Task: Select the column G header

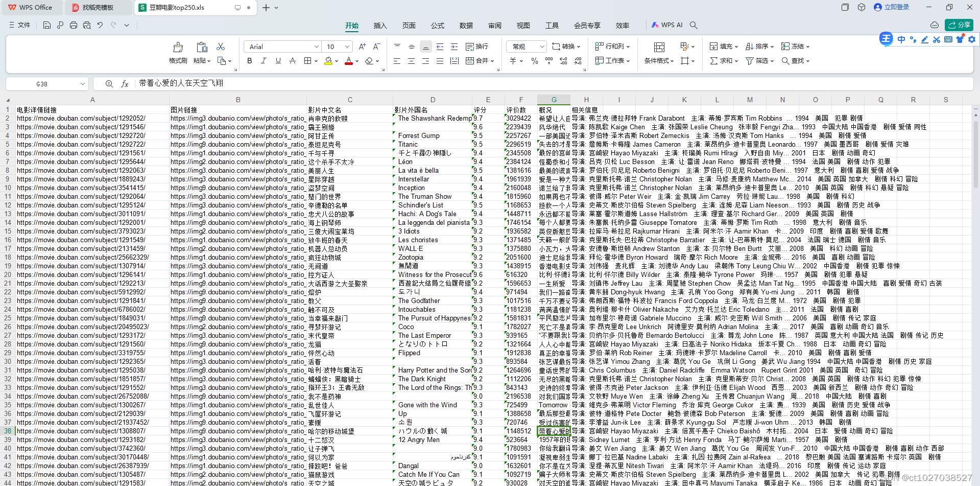Action: (554, 100)
